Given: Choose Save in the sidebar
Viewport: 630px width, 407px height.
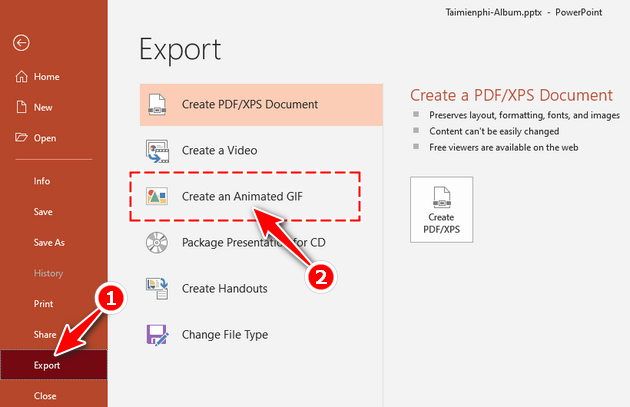Looking at the screenshot, I should point(54,212).
